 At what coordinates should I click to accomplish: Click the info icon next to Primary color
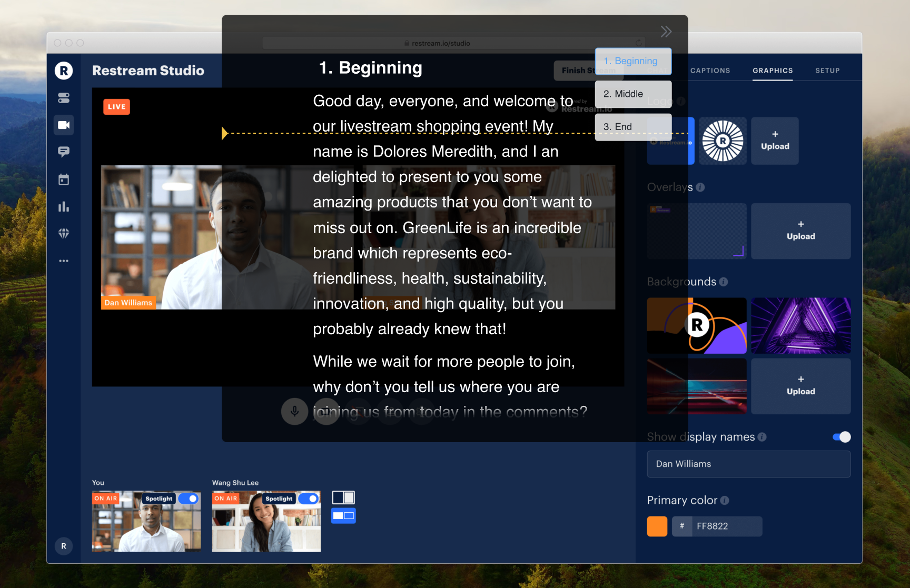click(x=725, y=500)
